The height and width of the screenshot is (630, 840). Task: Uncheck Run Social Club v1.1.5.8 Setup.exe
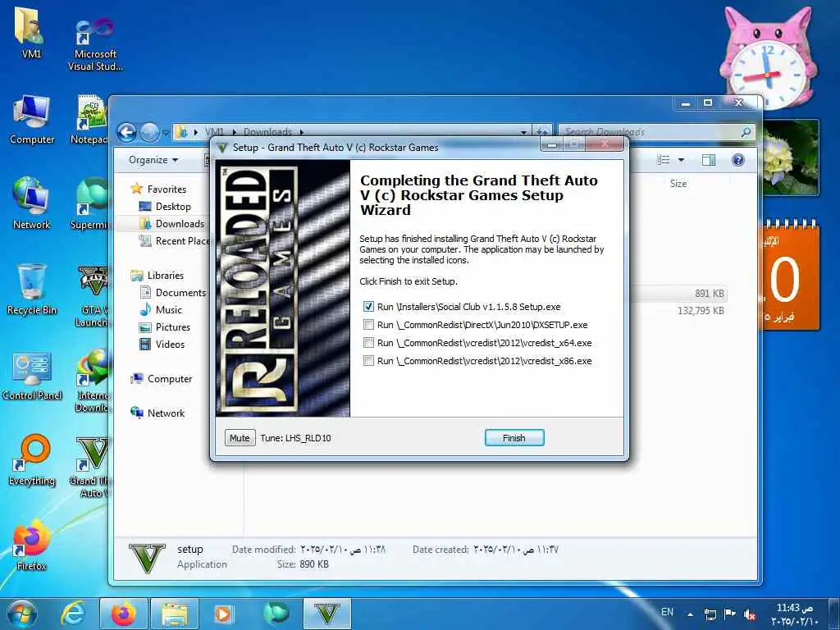pyautogui.click(x=368, y=307)
